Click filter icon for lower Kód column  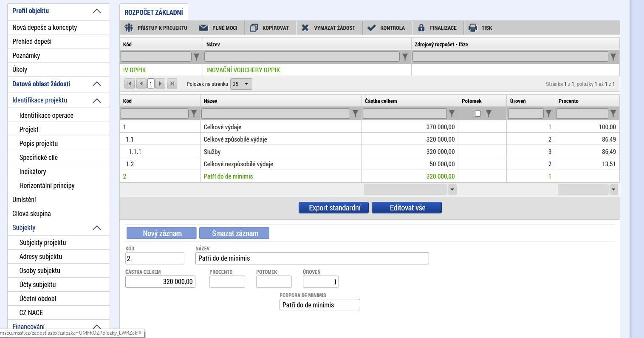click(194, 114)
